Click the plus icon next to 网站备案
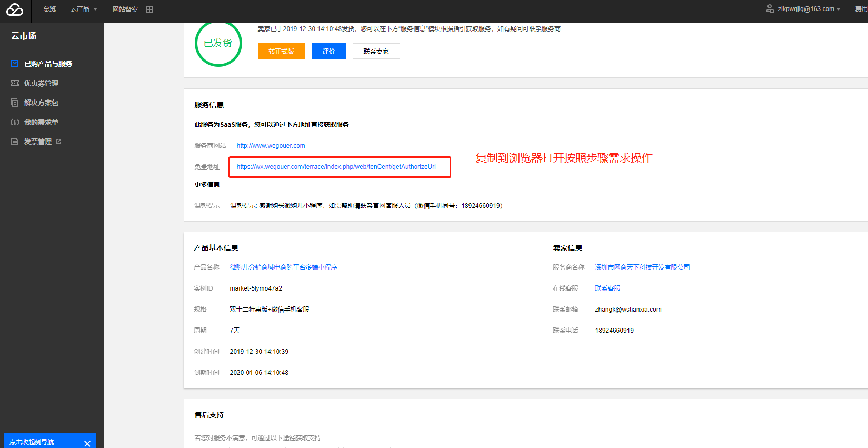This screenshot has width=868, height=448. 149,9
